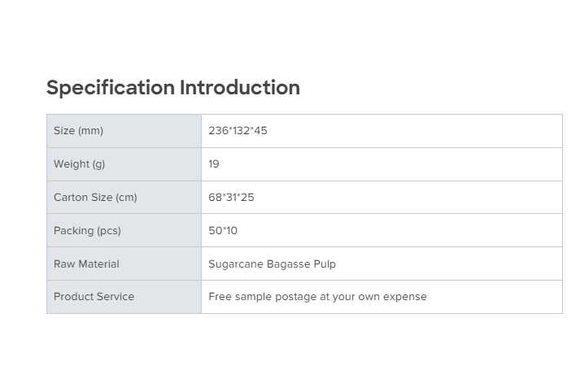580x392 pixels.
Task: Click the word Bagasse in the table
Action: [x=289, y=264]
